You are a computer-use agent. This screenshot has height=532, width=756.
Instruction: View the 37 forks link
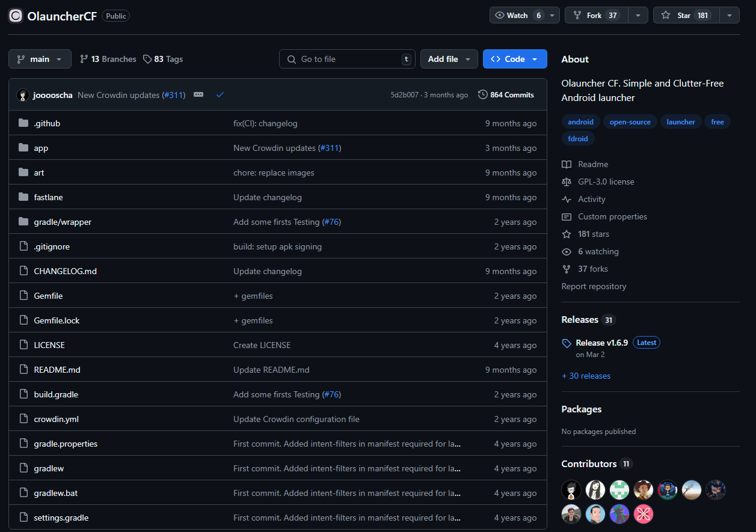point(585,269)
